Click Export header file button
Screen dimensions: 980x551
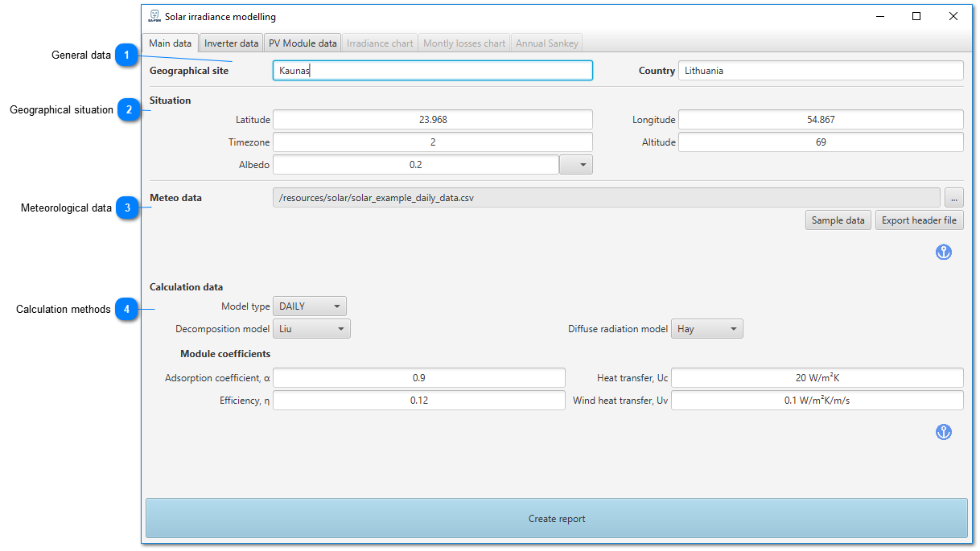[920, 220]
